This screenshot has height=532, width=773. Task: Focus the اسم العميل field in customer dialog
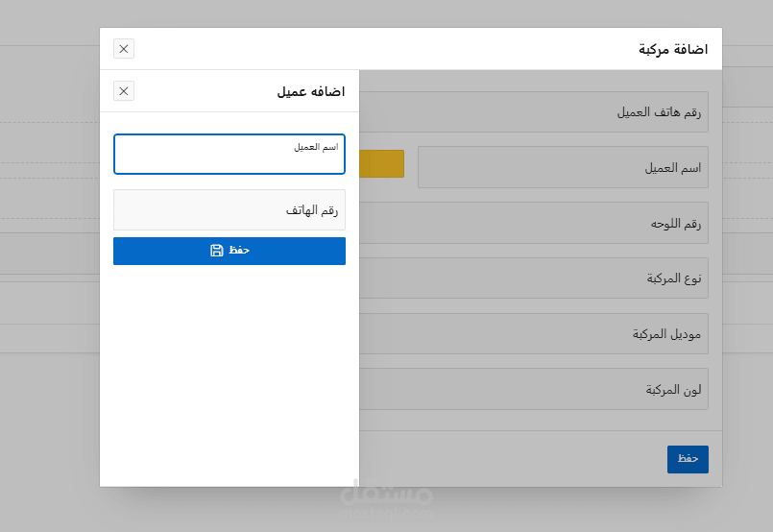pos(229,159)
